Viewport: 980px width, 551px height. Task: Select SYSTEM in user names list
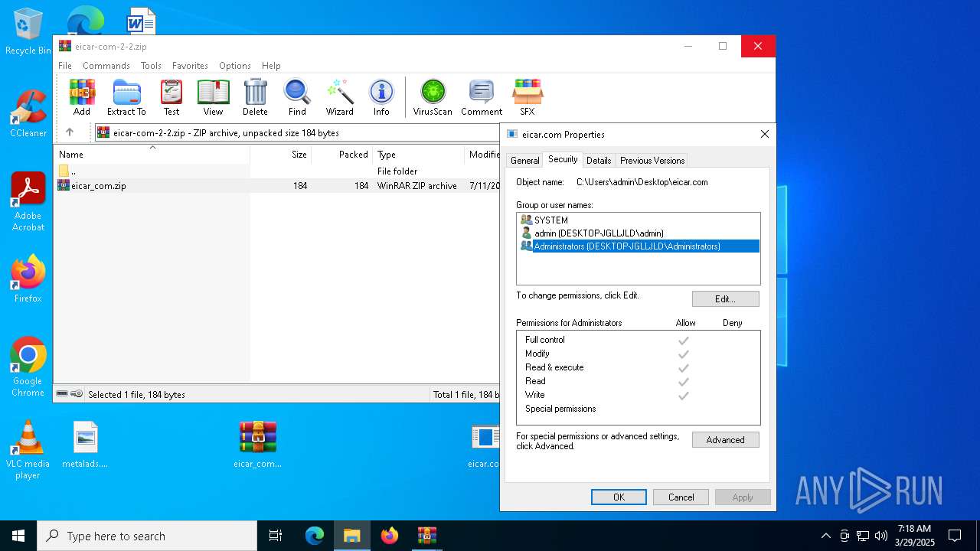coord(638,220)
